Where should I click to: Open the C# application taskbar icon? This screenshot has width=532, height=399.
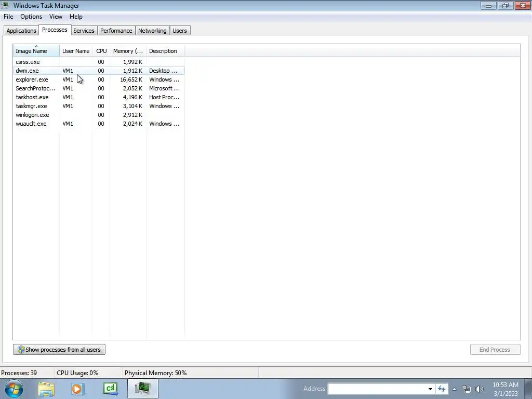click(110, 389)
